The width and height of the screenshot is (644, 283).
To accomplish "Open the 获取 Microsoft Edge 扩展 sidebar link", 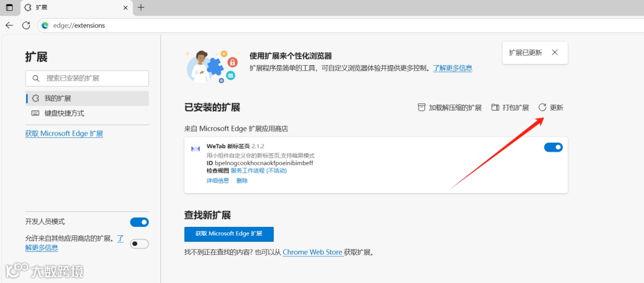I will point(64,134).
